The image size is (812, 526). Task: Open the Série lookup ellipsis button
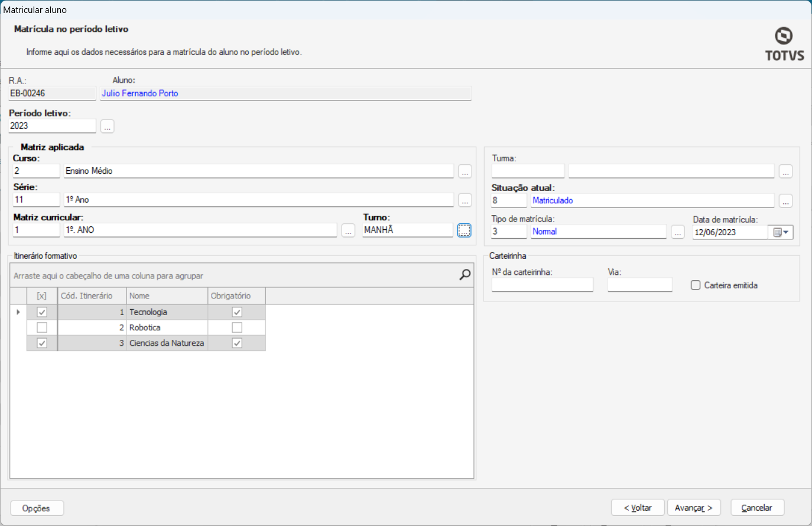click(465, 200)
